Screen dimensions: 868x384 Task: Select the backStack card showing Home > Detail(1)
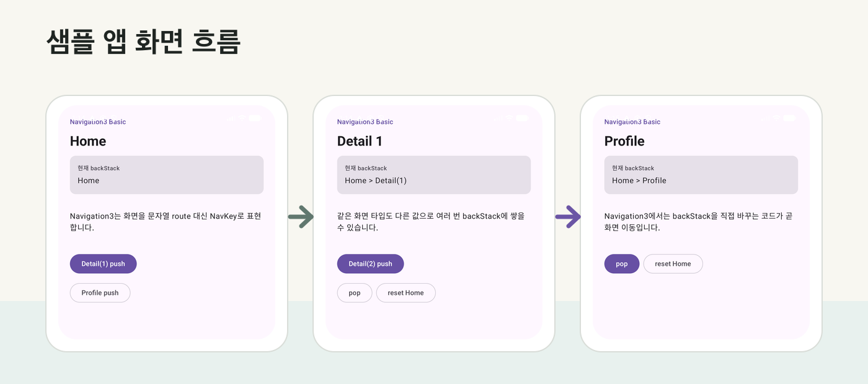(434, 175)
